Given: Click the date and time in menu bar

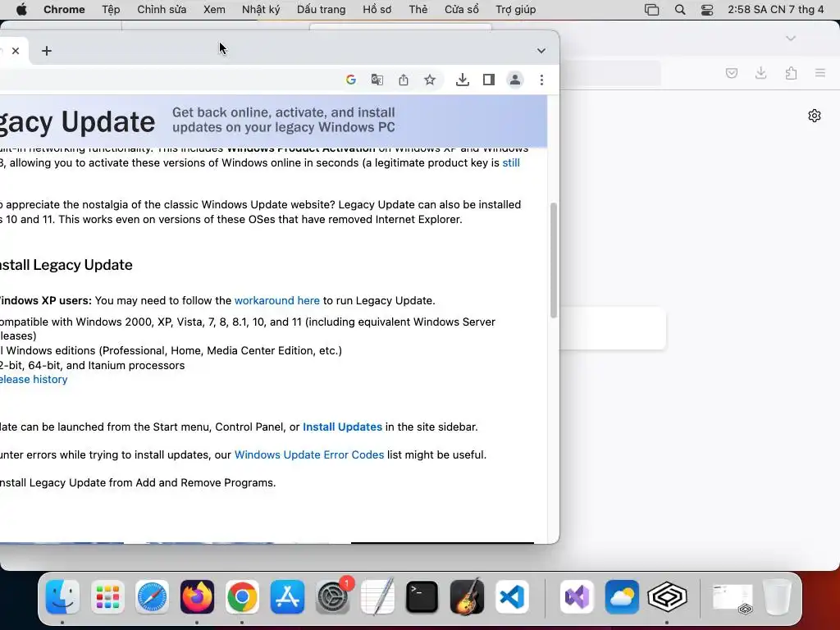Looking at the screenshot, I should click(776, 10).
